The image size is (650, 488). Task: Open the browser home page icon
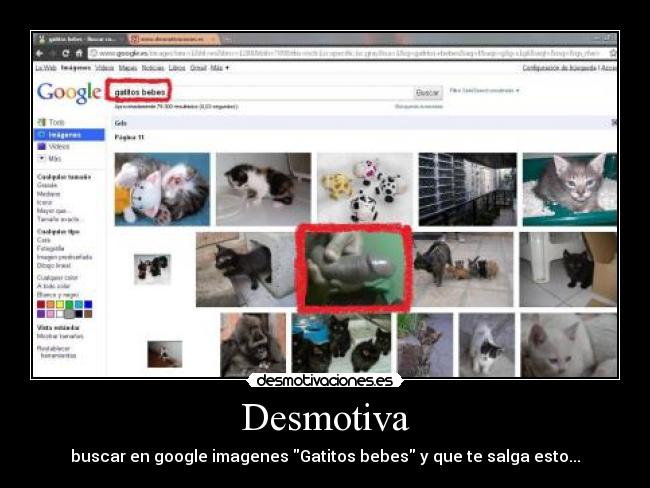pyautogui.click(x=79, y=53)
